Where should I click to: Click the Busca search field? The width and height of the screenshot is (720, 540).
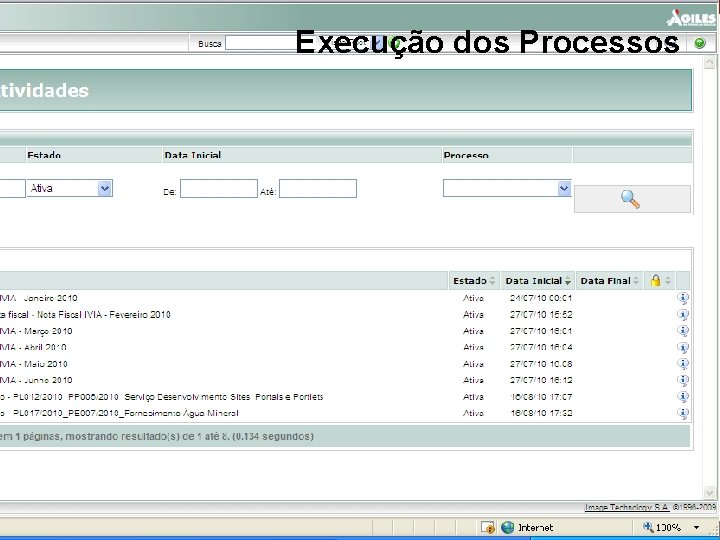pyautogui.click(x=262, y=43)
